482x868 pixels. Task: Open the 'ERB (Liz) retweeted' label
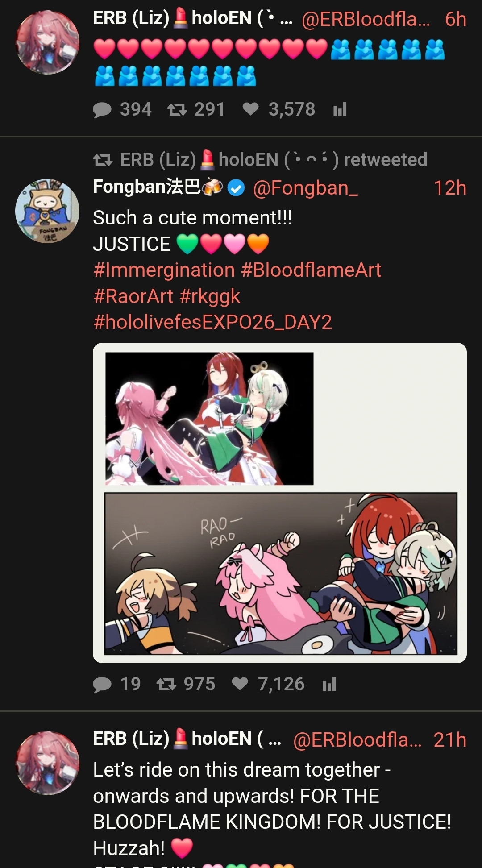(260, 159)
